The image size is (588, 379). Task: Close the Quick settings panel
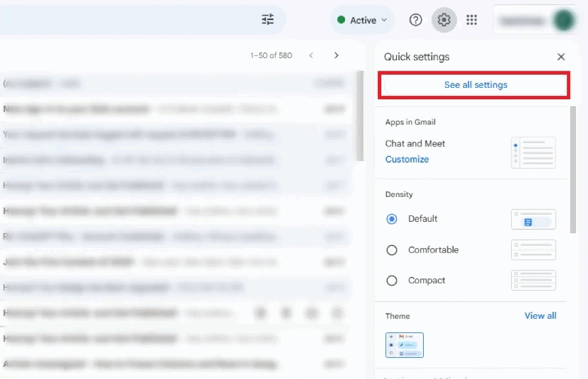point(561,57)
